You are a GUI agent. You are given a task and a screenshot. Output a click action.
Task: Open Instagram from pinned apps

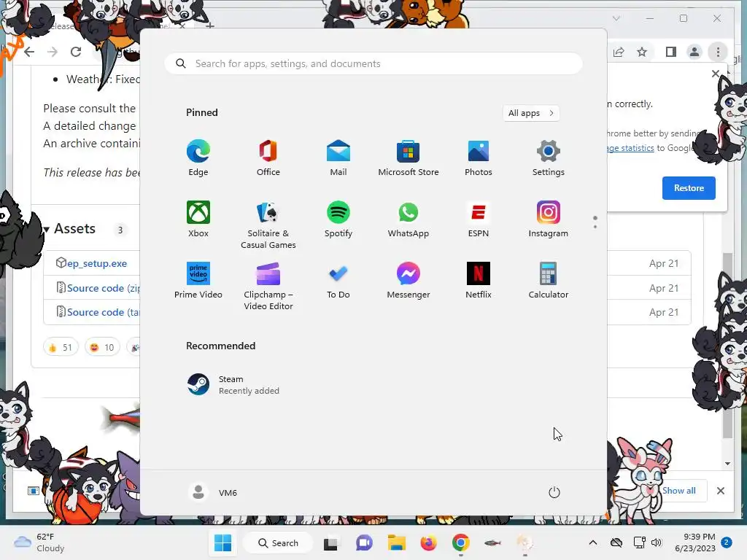tap(549, 219)
